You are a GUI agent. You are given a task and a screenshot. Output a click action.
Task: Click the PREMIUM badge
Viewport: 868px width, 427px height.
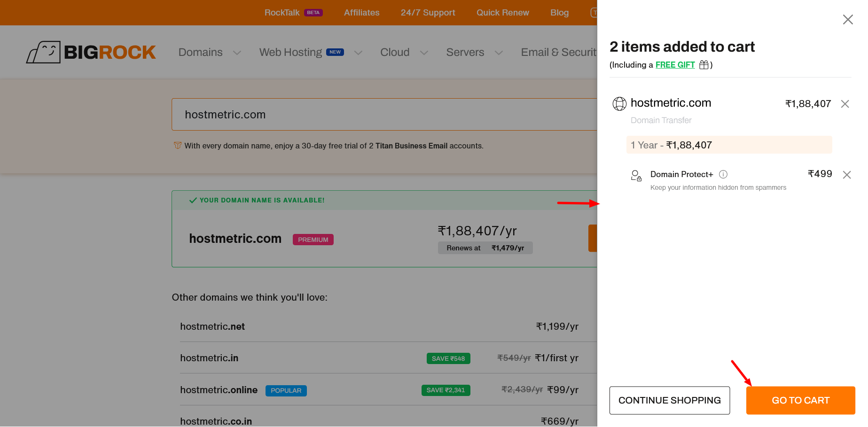tap(313, 240)
